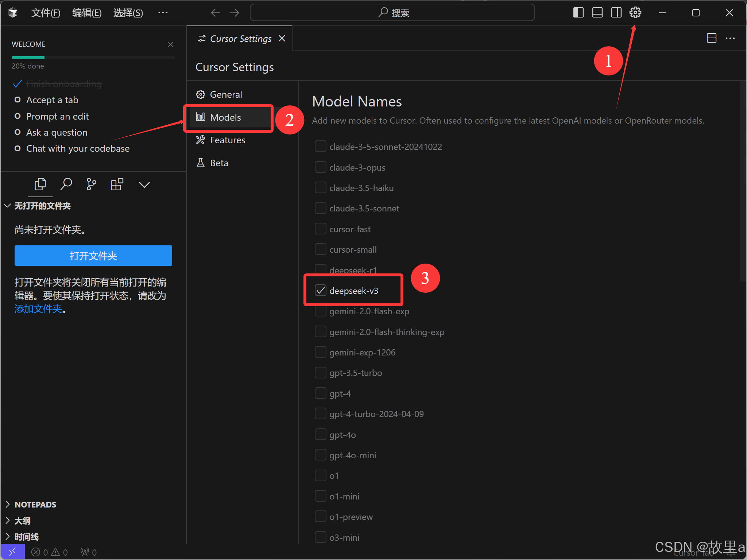This screenshot has height=560, width=747.
Task: Toggle bottom panel layout icon
Action: pos(597,13)
